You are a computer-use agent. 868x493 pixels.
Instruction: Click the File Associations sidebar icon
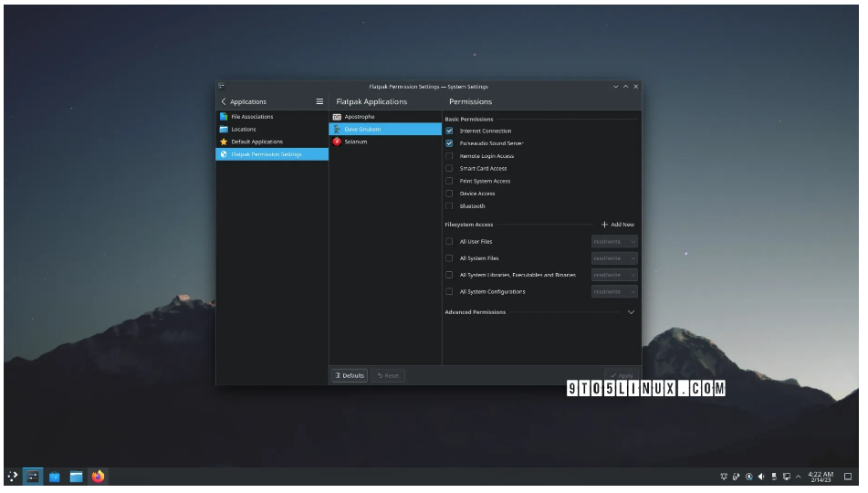[x=224, y=117]
